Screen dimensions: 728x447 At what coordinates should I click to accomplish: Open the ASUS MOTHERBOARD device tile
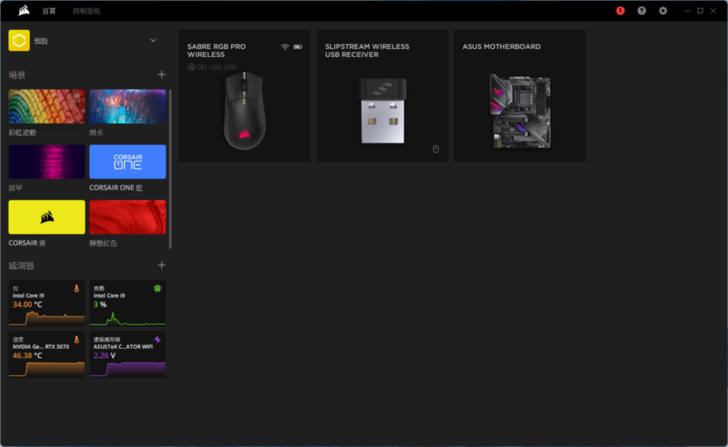[x=519, y=95]
